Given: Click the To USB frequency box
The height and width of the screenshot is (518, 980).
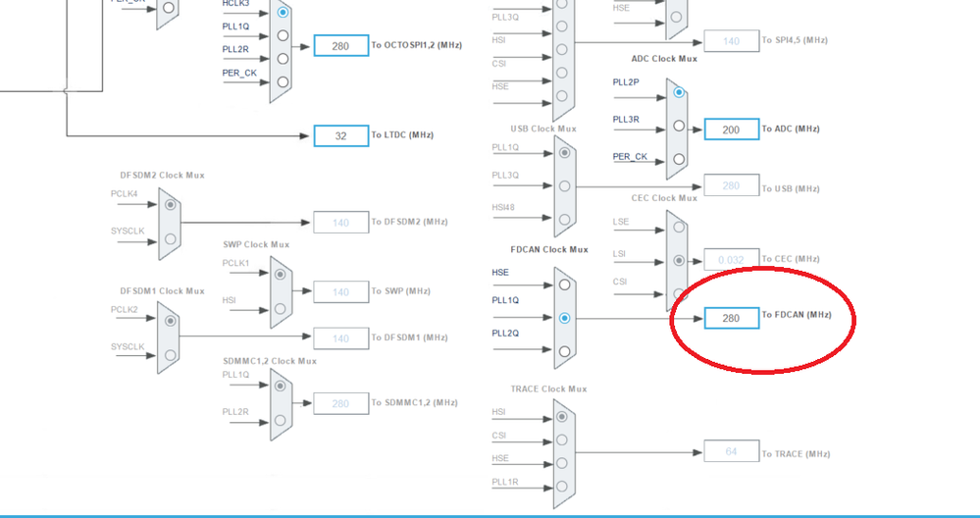Looking at the screenshot, I should click(x=731, y=185).
